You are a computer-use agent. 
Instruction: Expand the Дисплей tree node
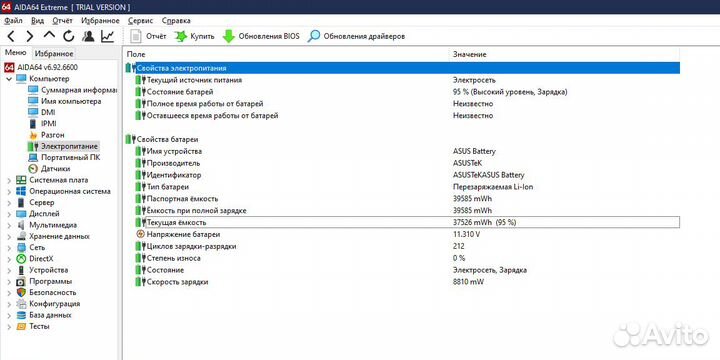(x=9, y=214)
